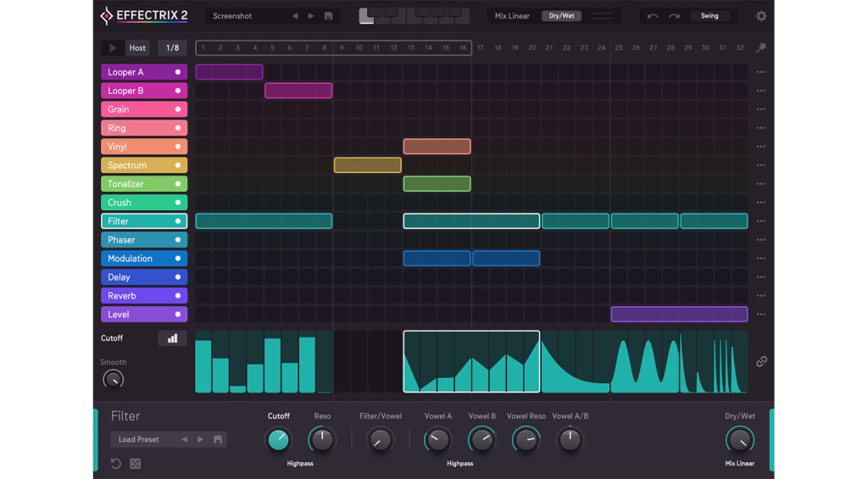Open the Cutoff modulation target selector
Viewport: 868px width, 479px height.
112,338
